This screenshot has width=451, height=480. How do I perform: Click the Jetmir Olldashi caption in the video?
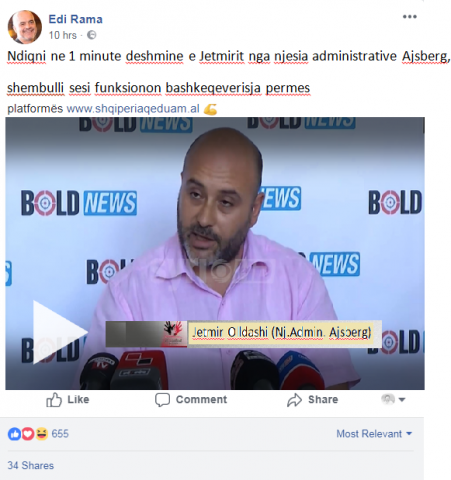282,332
